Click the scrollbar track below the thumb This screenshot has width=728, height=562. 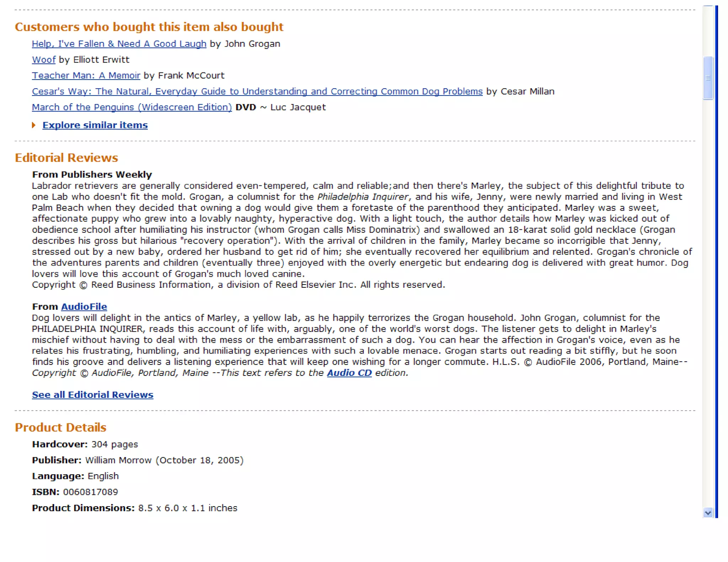pyautogui.click(x=708, y=302)
